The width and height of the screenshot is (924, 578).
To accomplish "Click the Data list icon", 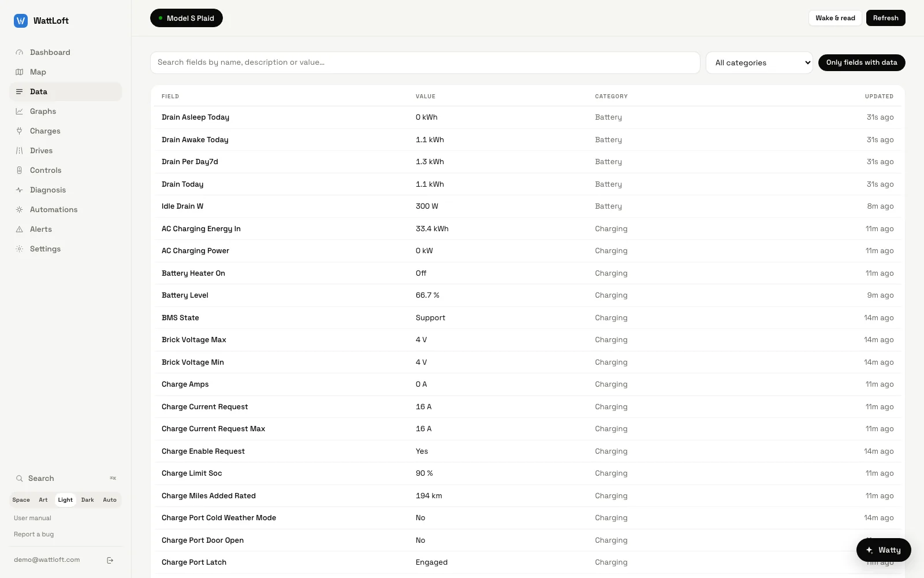I will (x=19, y=91).
